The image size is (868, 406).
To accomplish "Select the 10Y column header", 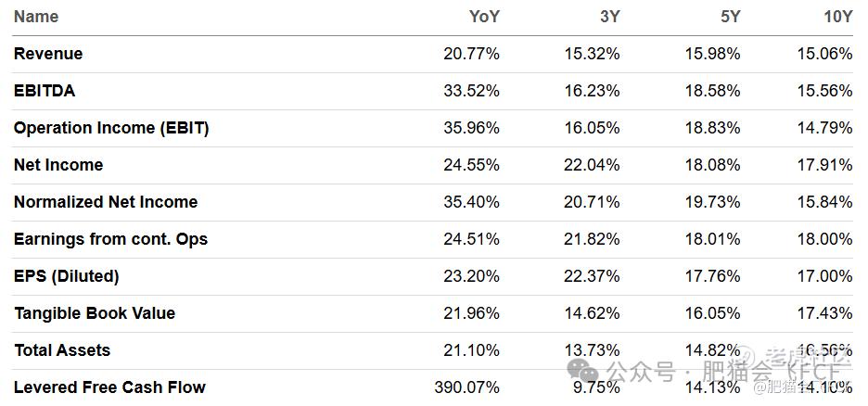I will click(x=838, y=17).
